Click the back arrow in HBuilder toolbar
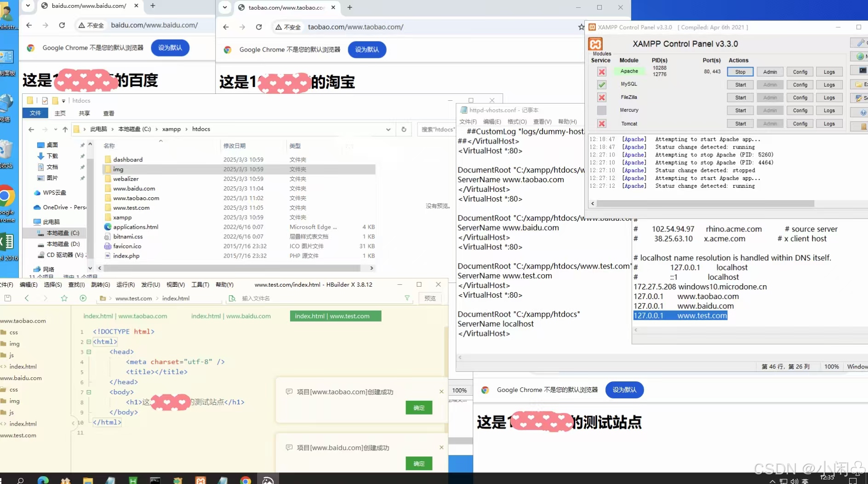868x484 pixels. pyautogui.click(x=27, y=298)
